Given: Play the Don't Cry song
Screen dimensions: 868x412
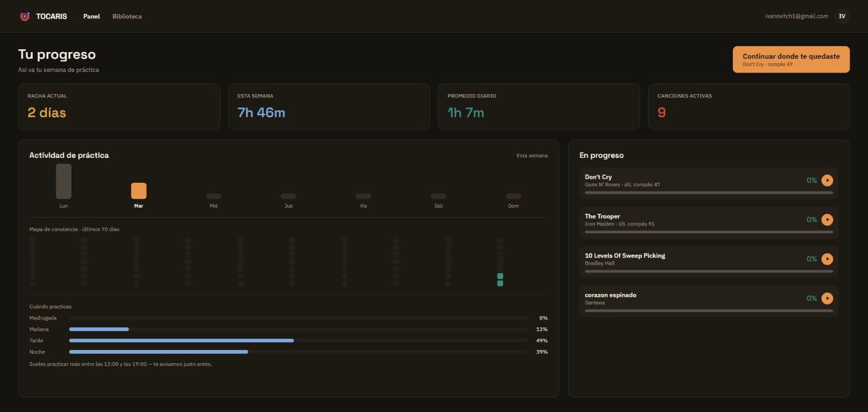Looking at the screenshot, I should point(827,181).
